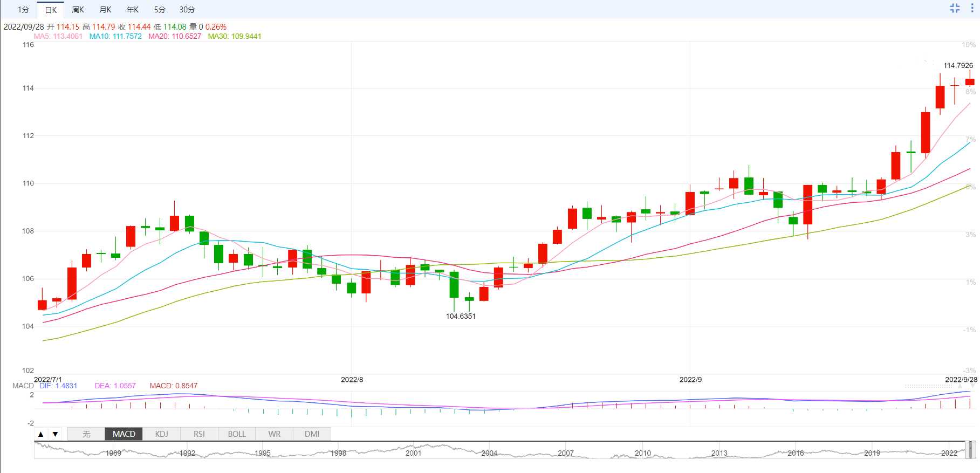Switch to the 5分 chart tab
The image size is (980, 473).
point(160,10)
